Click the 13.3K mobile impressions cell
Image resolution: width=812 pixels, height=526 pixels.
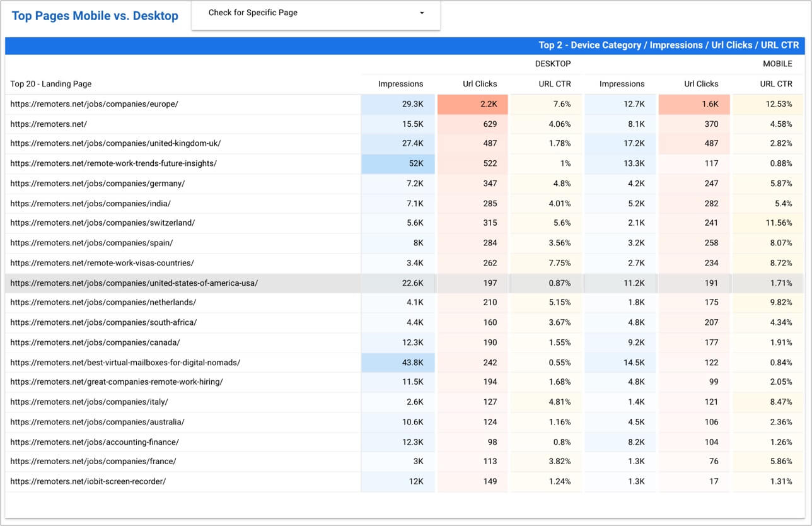tap(620, 163)
